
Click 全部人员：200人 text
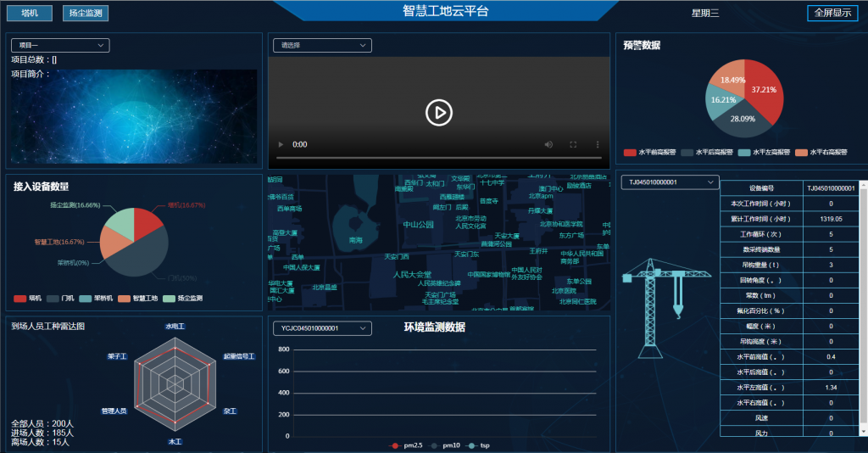tap(42, 423)
